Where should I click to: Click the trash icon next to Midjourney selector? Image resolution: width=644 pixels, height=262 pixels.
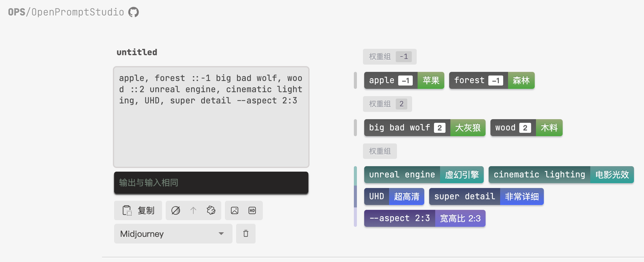(246, 233)
